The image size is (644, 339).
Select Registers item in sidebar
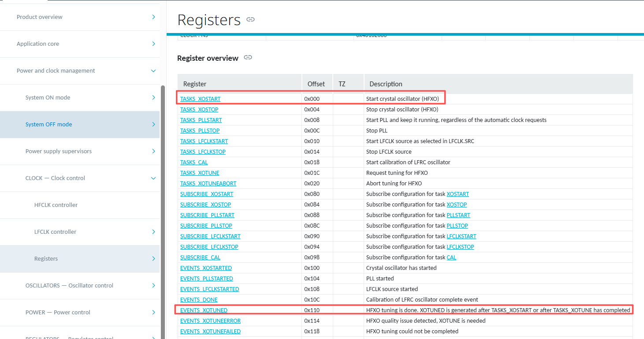click(x=46, y=258)
